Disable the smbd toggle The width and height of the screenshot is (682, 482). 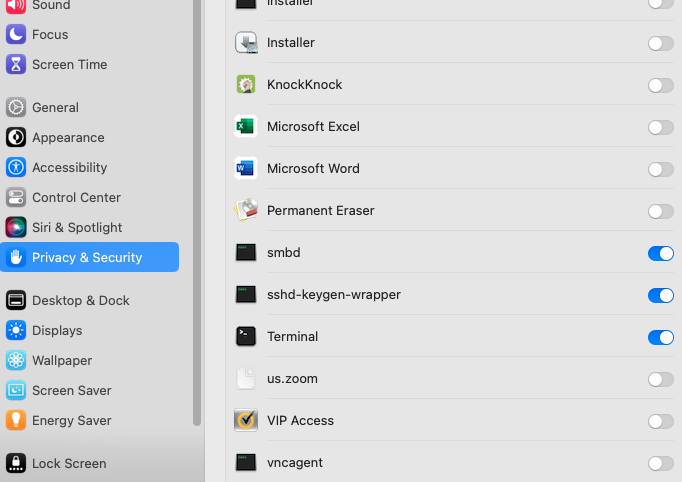click(x=661, y=253)
